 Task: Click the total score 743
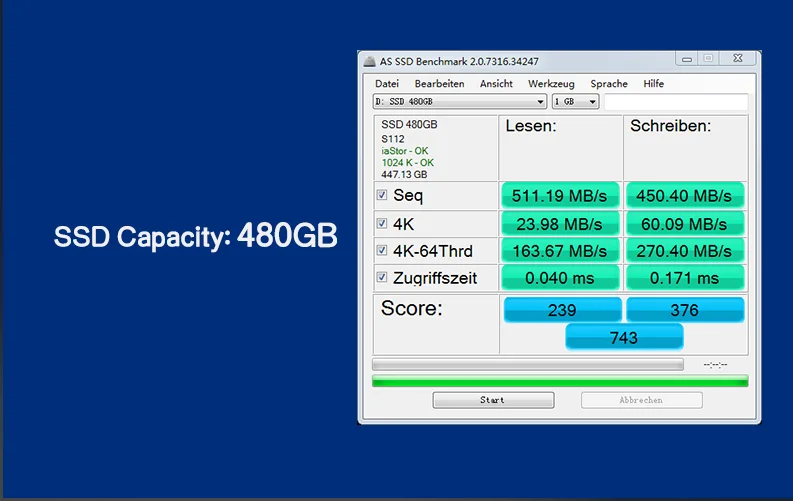tap(624, 337)
